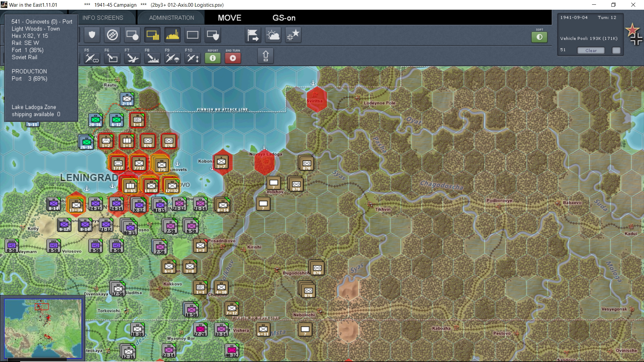
Task: Click the Pestovo town label
Action: click(502, 334)
